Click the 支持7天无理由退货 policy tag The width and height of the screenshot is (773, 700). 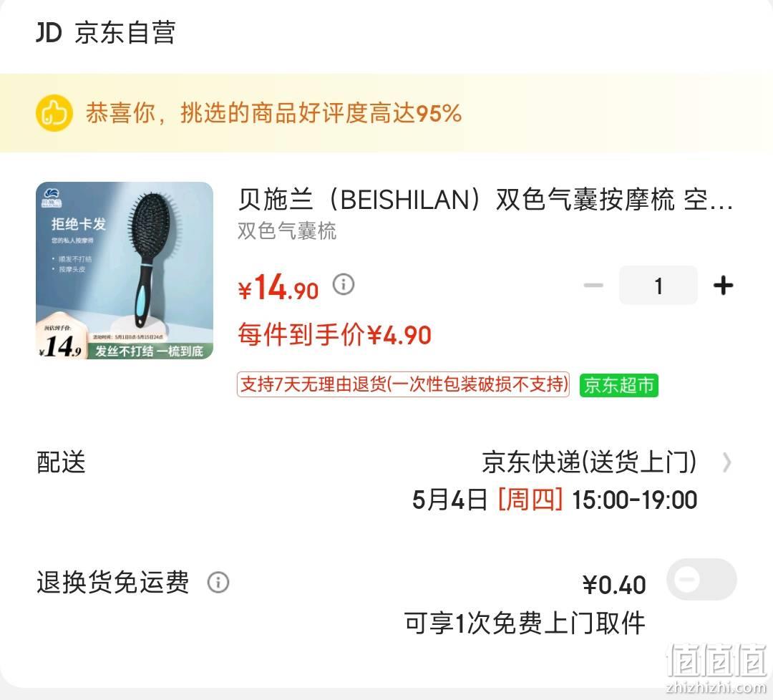tap(403, 384)
